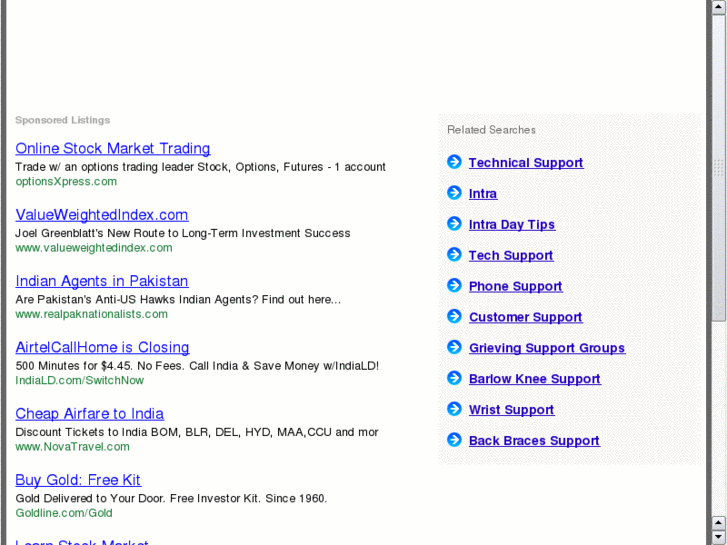
Task: Select Technical Support related search
Action: (526, 163)
